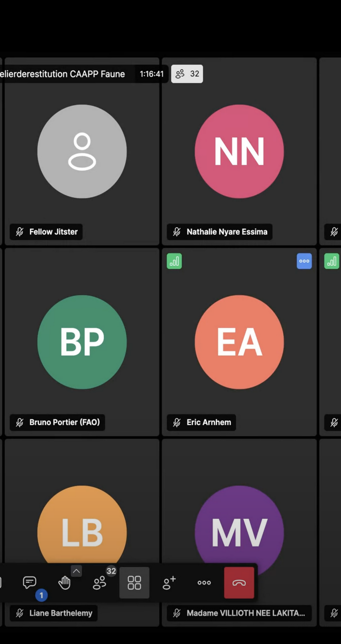Click the muted mic icon for Fellow Jitster
This screenshot has width=341, height=644.
point(20,232)
